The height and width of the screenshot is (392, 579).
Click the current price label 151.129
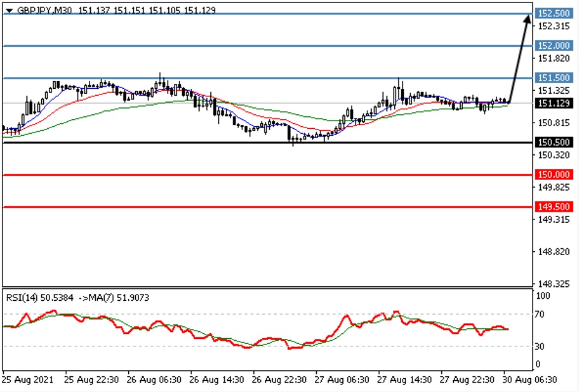click(x=554, y=103)
